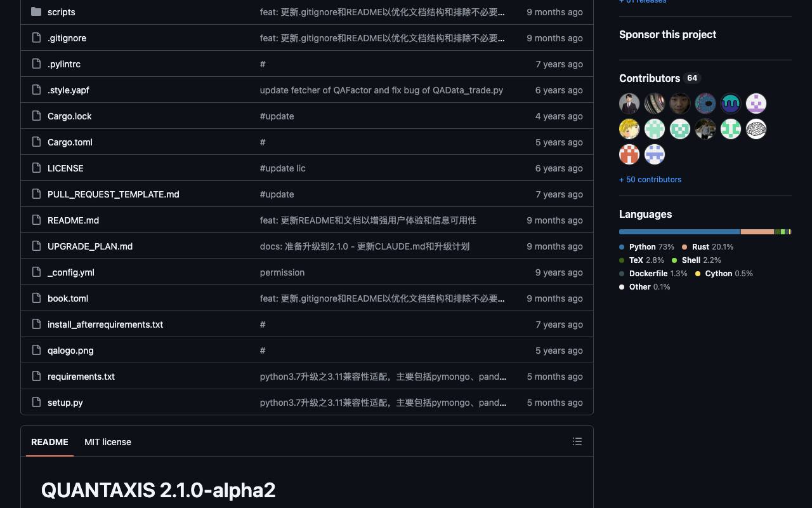Click the file icon beside install_afterrequirements.txt

[x=36, y=324]
